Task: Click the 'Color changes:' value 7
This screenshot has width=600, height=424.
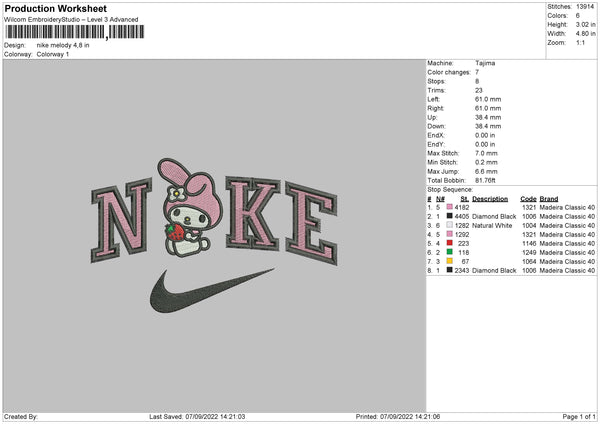Action: (x=477, y=72)
